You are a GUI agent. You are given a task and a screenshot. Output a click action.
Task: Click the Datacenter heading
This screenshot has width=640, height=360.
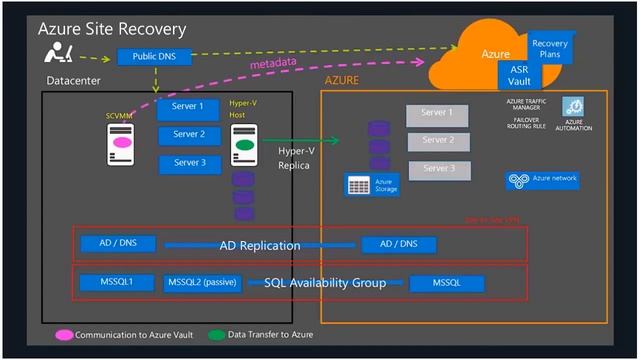click(x=73, y=81)
